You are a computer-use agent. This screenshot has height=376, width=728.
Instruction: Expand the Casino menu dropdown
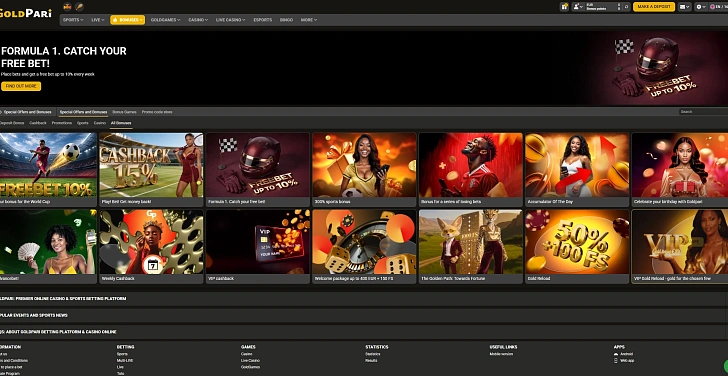pos(198,20)
